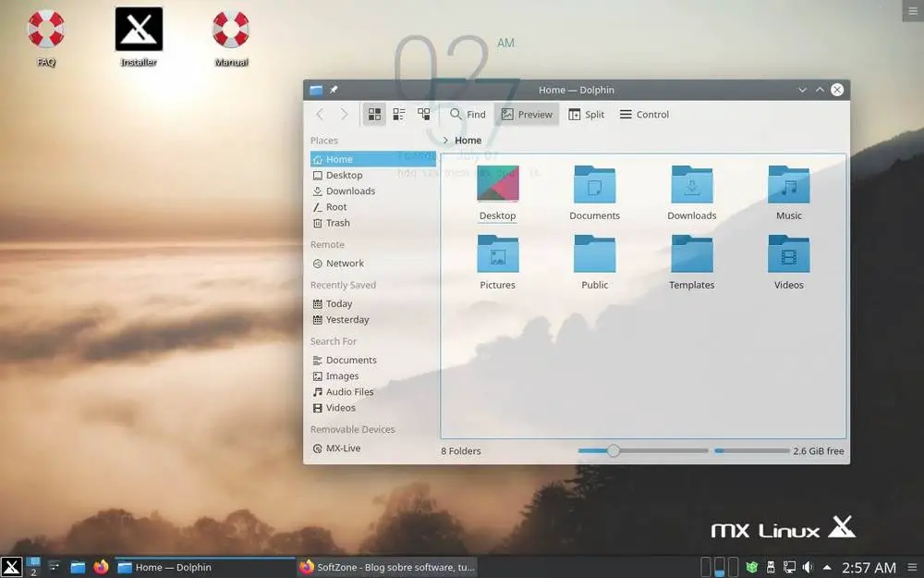Split the Dolphin view
This screenshot has height=578, width=924.
587,115
